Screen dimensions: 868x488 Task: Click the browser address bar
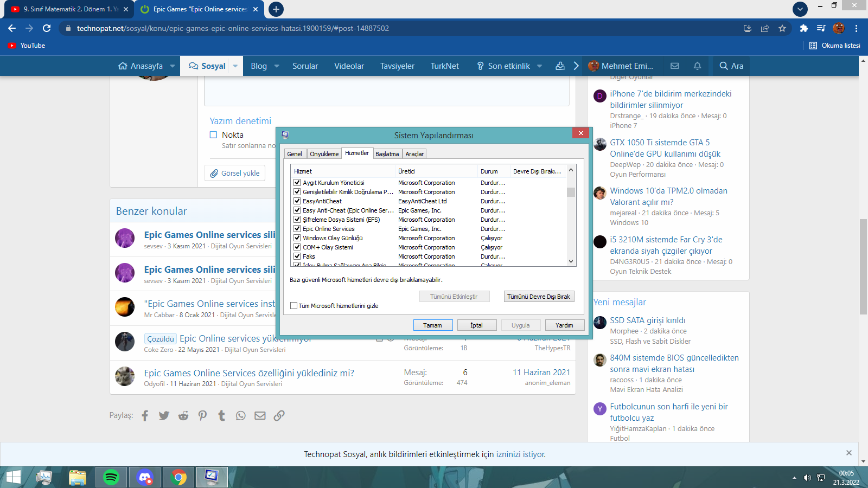coord(401,28)
